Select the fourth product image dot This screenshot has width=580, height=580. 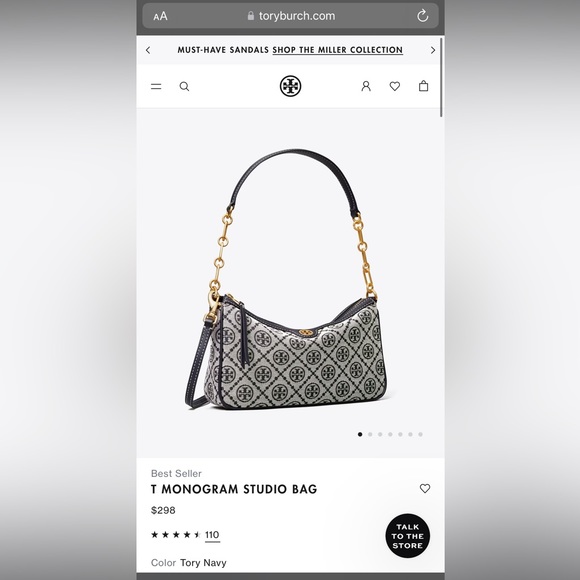point(390,434)
